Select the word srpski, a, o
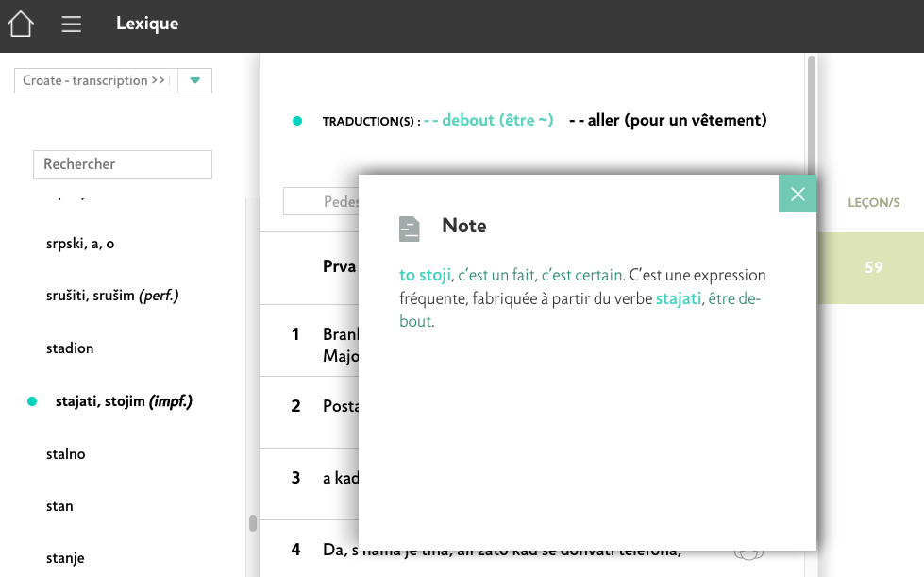The height and width of the screenshot is (577, 924). click(80, 244)
